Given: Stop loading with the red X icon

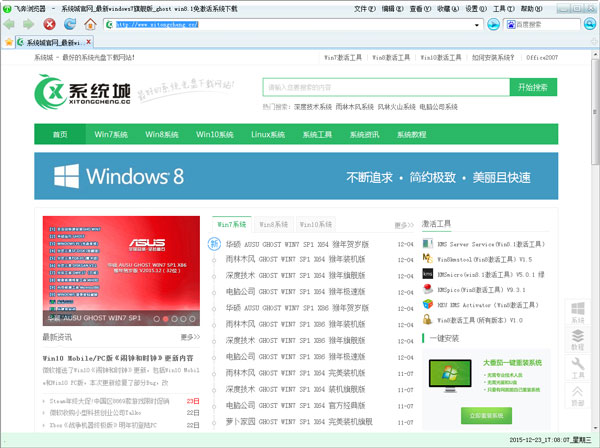Looking at the screenshot, I should 49,24.
